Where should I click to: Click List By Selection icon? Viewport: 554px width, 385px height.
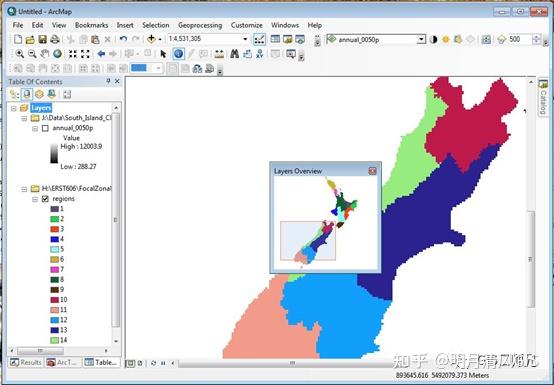(52, 94)
